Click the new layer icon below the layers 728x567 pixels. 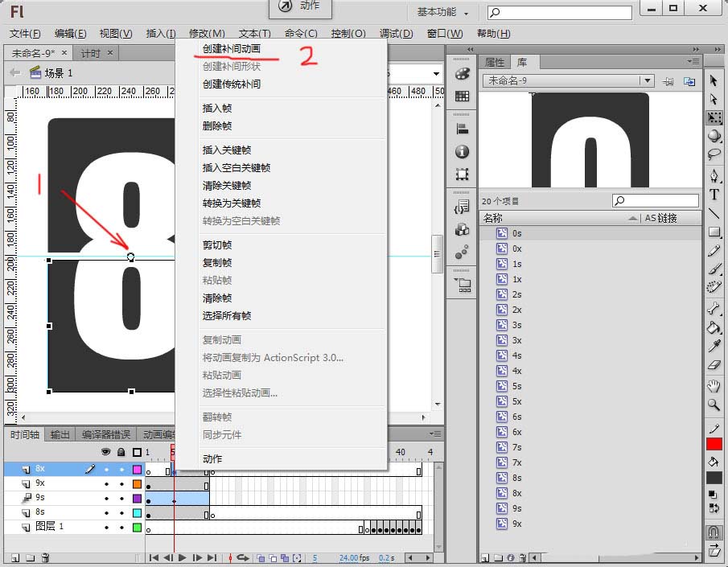point(14,557)
